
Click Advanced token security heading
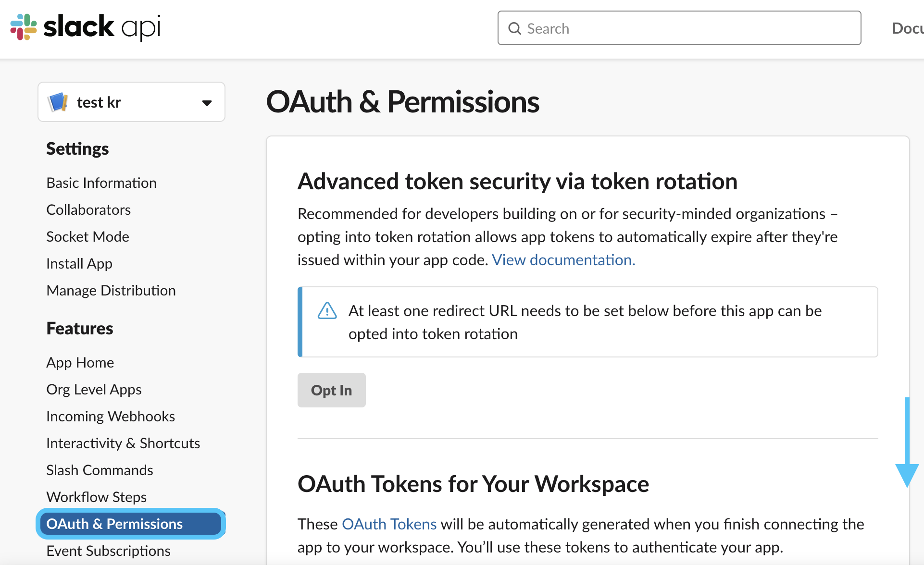click(517, 182)
